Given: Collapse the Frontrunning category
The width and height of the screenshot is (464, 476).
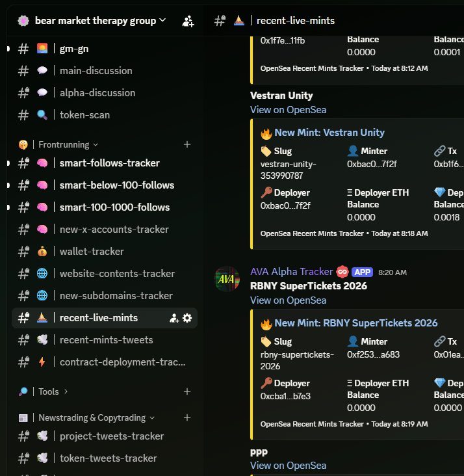Looking at the screenshot, I should click(68, 145).
